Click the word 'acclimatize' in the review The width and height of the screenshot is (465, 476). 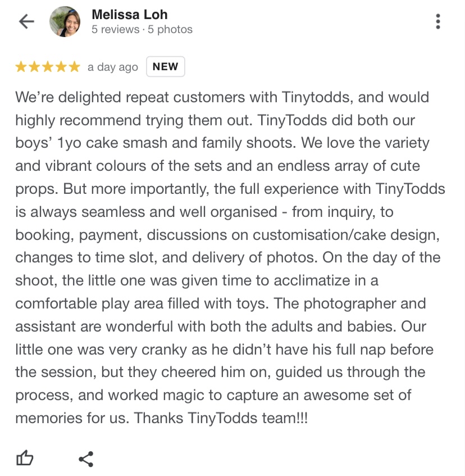click(x=312, y=280)
